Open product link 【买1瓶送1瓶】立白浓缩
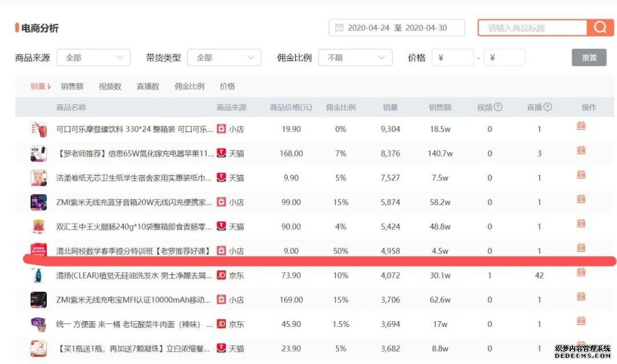The width and height of the screenshot is (617, 364). click(133, 348)
